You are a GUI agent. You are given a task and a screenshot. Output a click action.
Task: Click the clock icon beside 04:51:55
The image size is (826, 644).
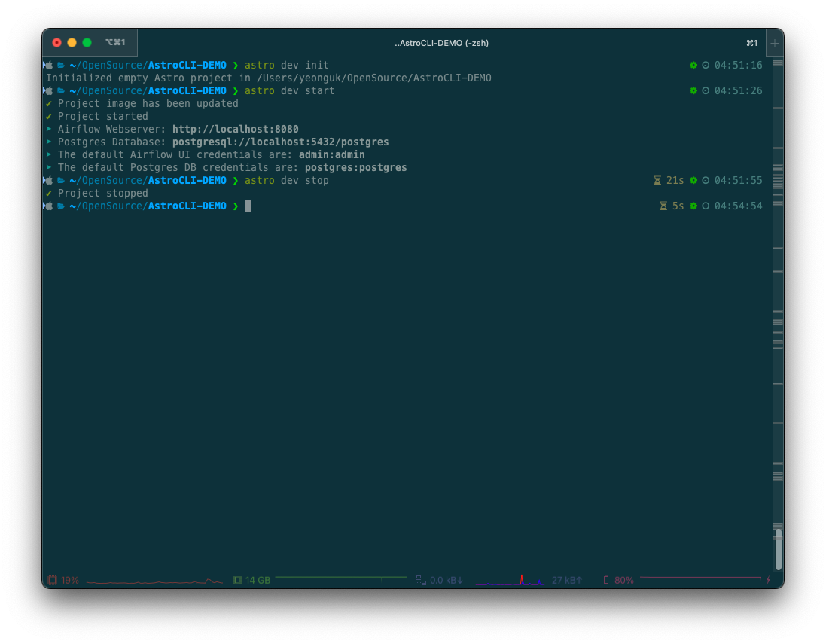(706, 180)
